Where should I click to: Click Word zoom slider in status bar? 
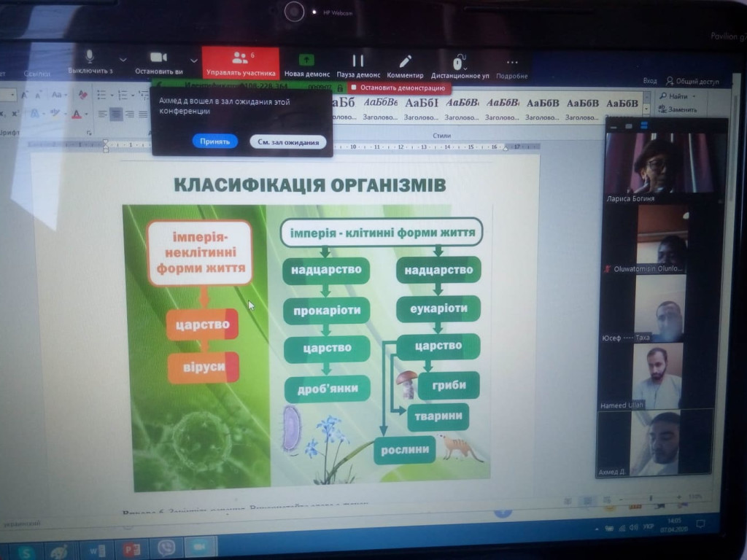pos(650,498)
